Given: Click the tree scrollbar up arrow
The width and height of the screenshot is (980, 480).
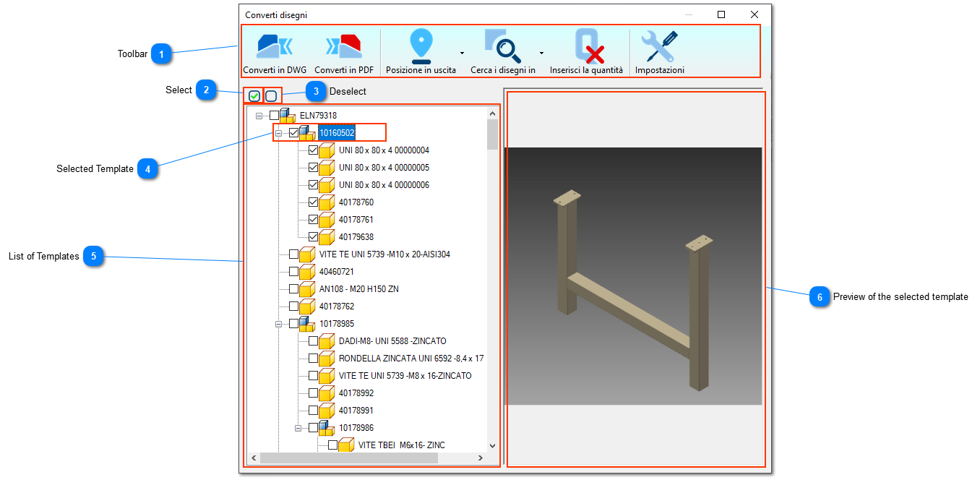Looking at the screenshot, I should 493,113.
